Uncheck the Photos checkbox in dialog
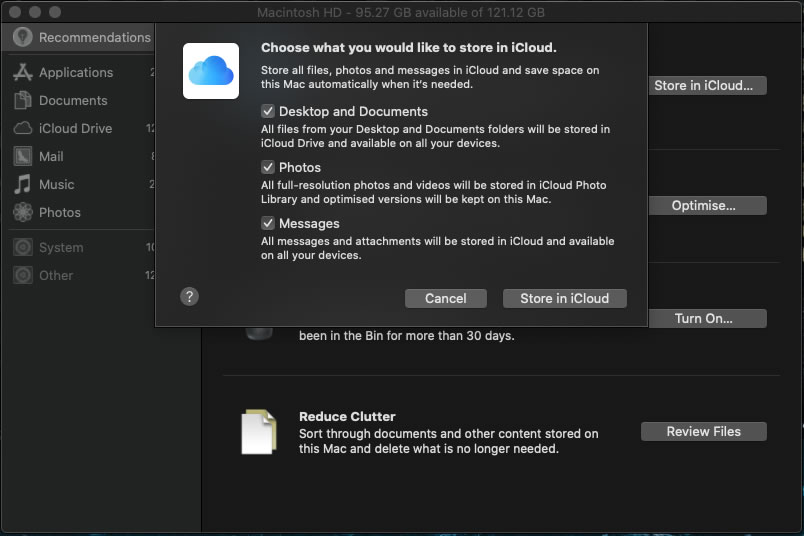This screenshot has width=804, height=536. coord(268,167)
